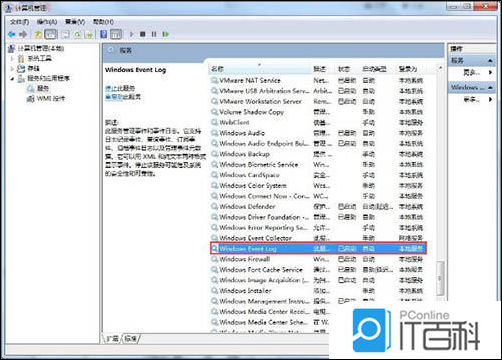Screen dimensions: 502x360
Task: Switch to the 扩展 tab at the bottom
Action: pyautogui.click(x=113, y=339)
